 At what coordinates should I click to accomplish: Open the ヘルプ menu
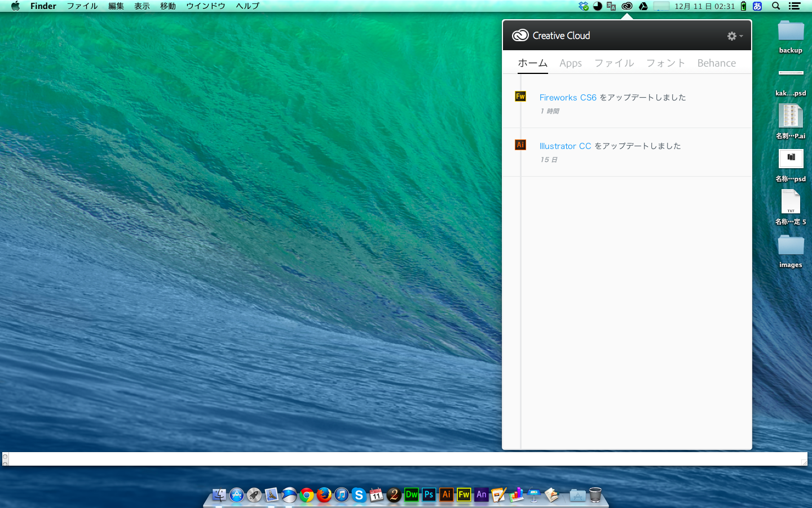coord(248,6)
